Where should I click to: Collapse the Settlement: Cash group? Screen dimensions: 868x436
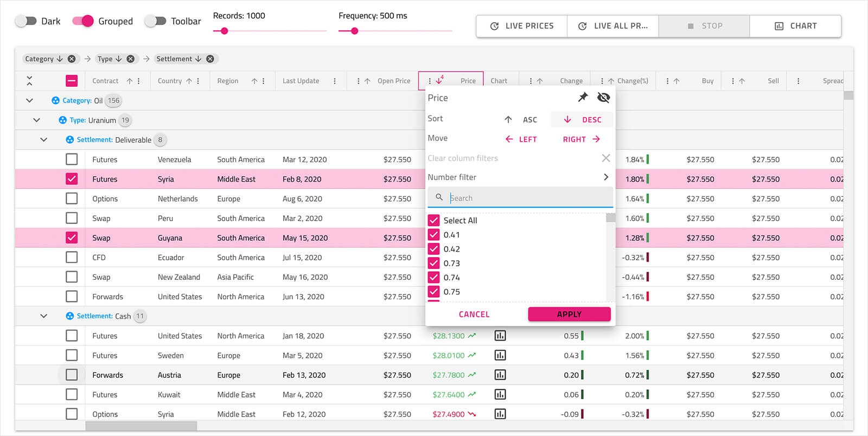44,316
